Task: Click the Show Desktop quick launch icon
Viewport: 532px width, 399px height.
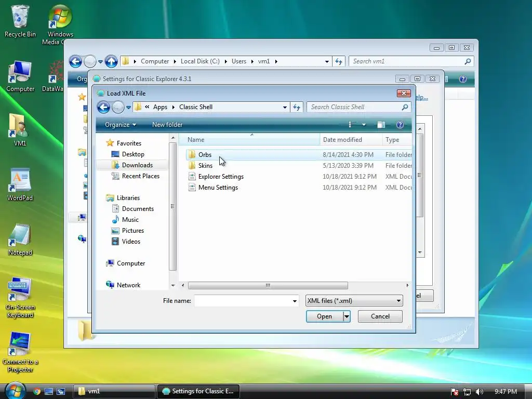Action: coord(49,391)
